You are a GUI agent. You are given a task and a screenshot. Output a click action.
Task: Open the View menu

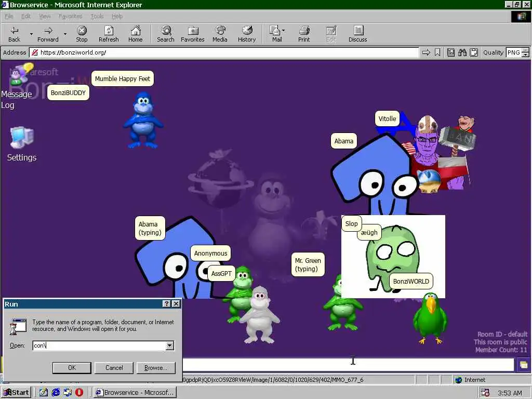click(x=45, y=16)
